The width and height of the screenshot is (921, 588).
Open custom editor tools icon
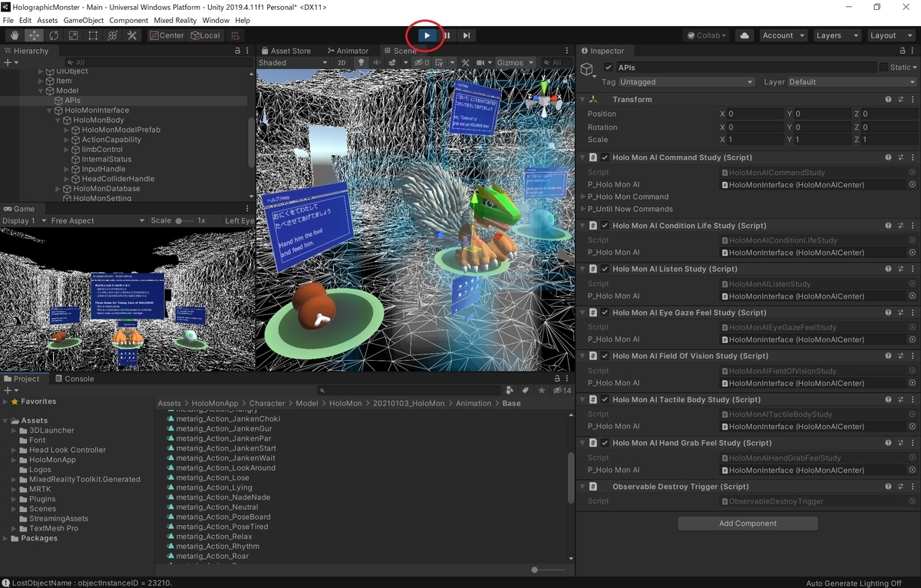point(132,35)
